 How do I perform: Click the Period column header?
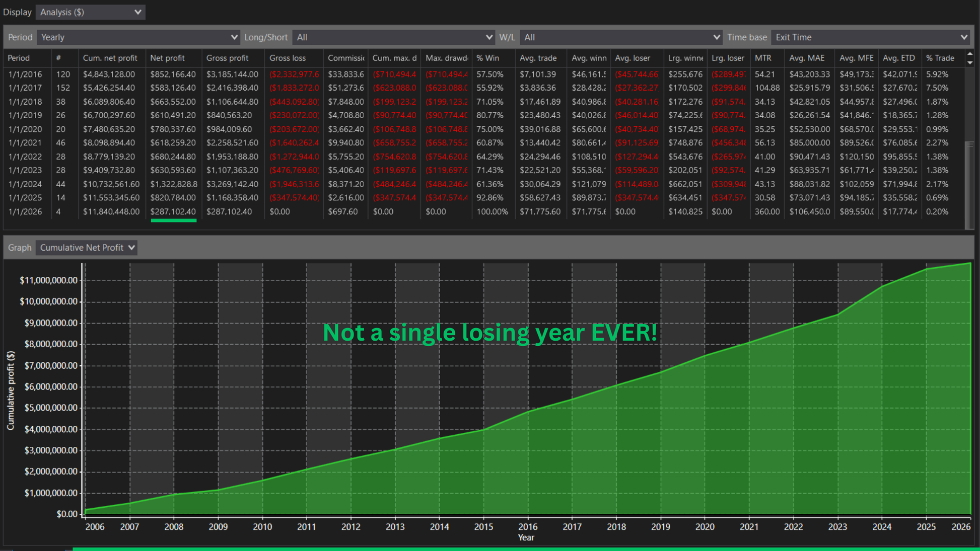point(19,58)
